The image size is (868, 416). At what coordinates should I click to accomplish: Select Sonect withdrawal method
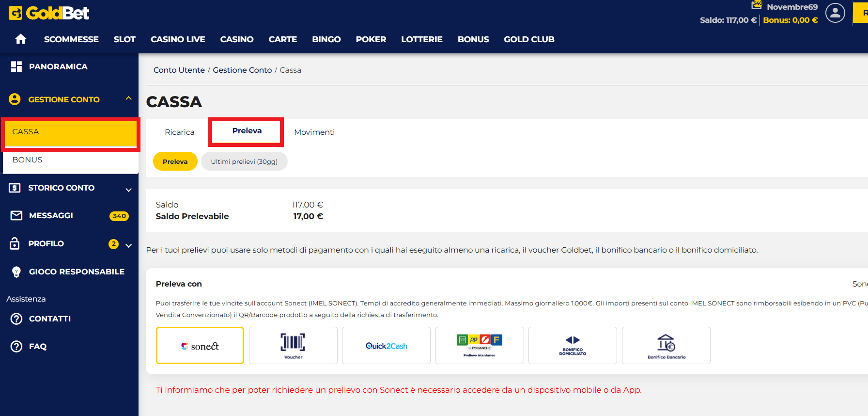(x=200, y=345)
